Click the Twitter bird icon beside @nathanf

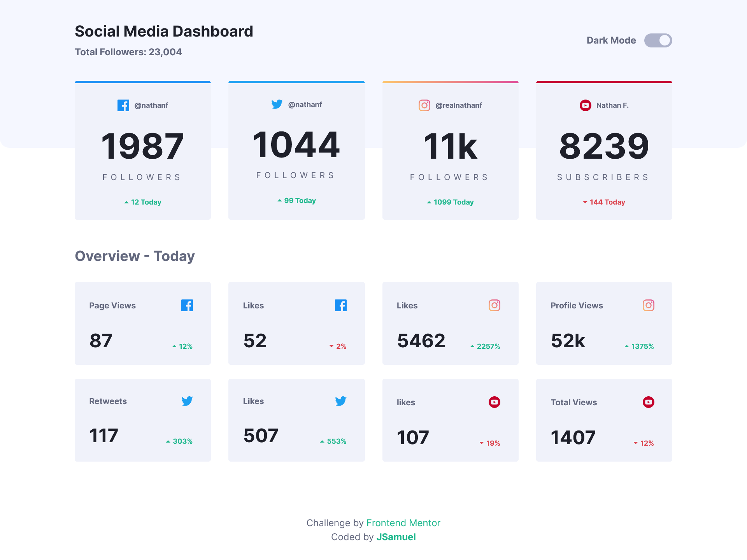[x=277, y=104]
